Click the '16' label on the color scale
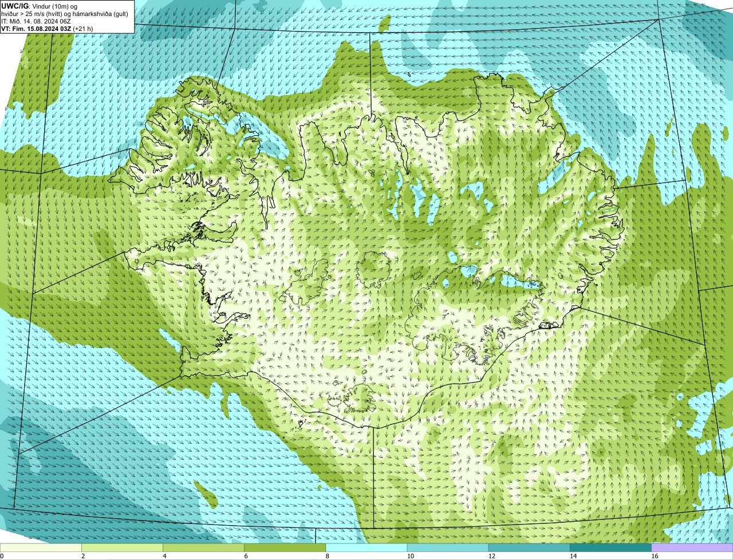Screen dimensions: 733x560 (x=655, y=556)
